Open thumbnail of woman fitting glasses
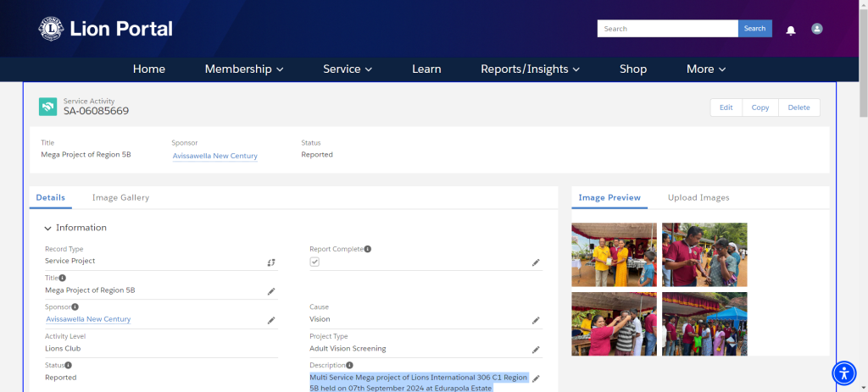 (614, 324)
